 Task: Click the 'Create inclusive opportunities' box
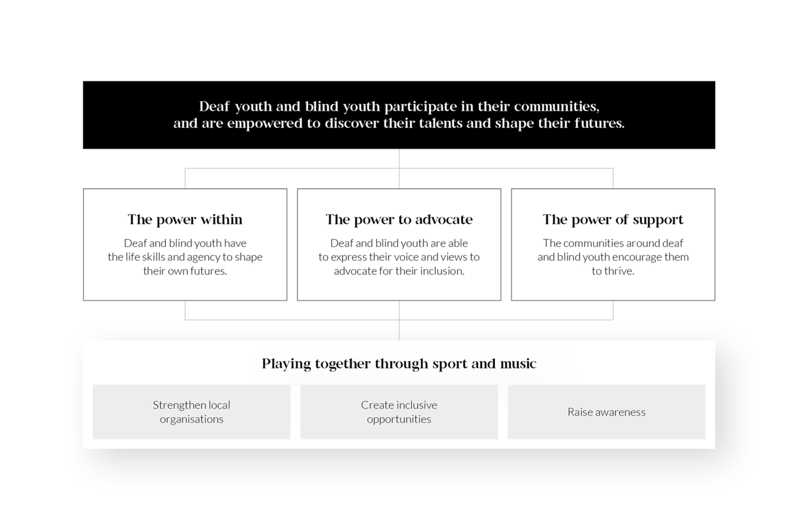tap(399, 412)
